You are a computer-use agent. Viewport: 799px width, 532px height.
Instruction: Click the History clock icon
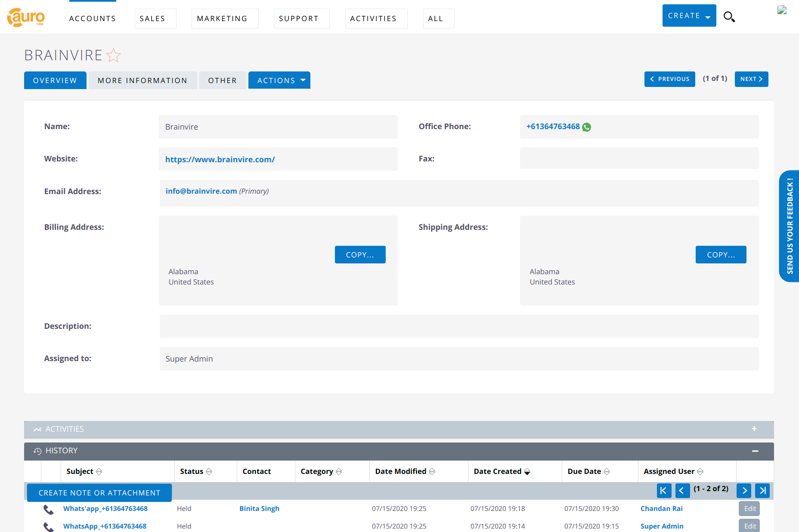[37, 451]
